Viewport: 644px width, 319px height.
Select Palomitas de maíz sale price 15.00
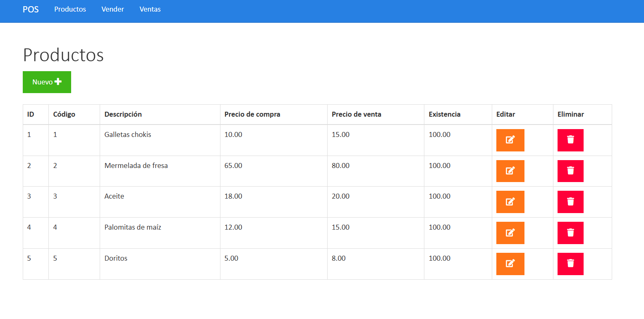point(376,233)
